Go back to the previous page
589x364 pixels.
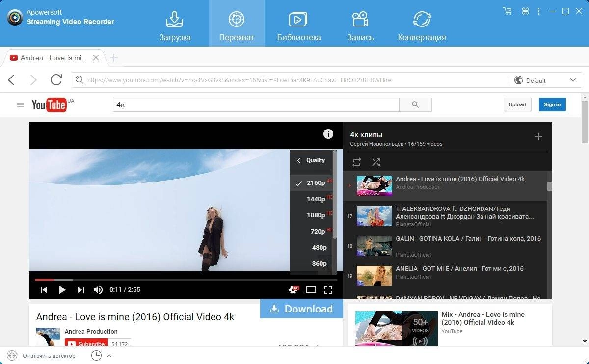(12, 80)
